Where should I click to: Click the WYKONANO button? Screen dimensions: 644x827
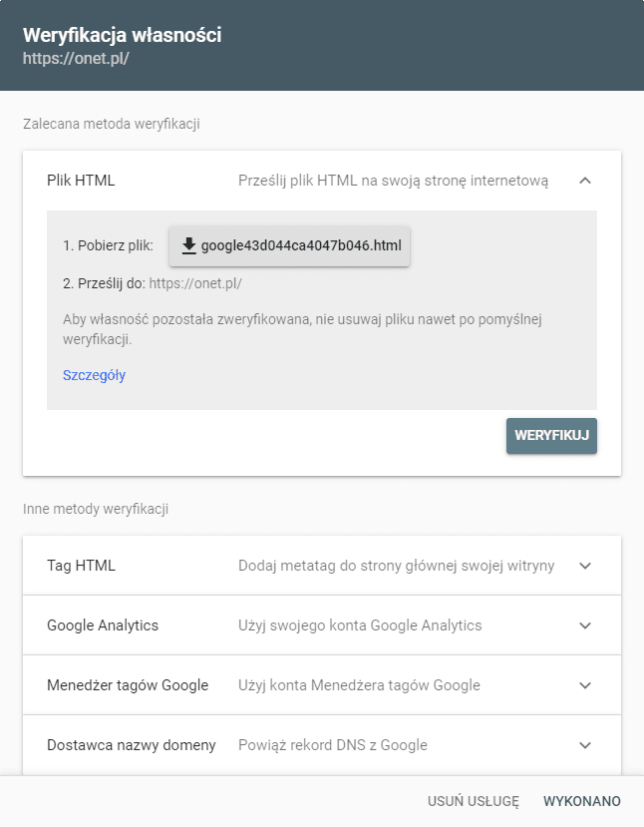tap(581, 800)
